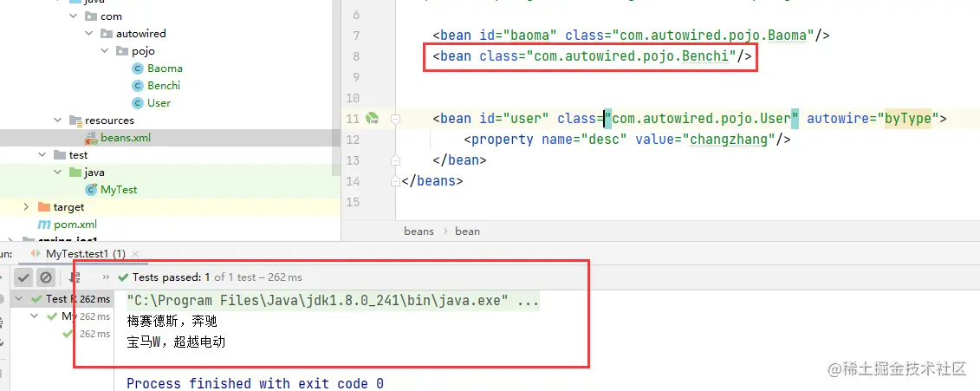The height and width of the screenshot is (391, 980).
Task: Collapse the autowired package node
Action: tap(88, 34)
